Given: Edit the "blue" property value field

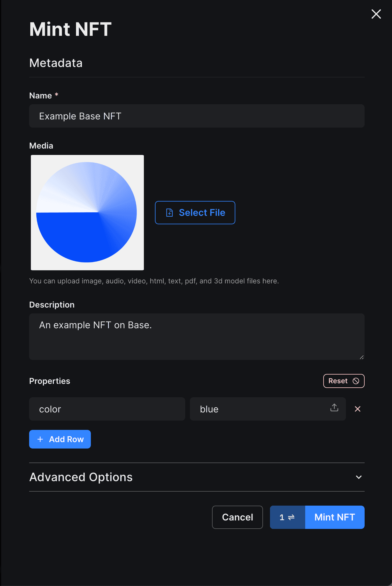Looking at the screenshot, I should click(259, 409).
